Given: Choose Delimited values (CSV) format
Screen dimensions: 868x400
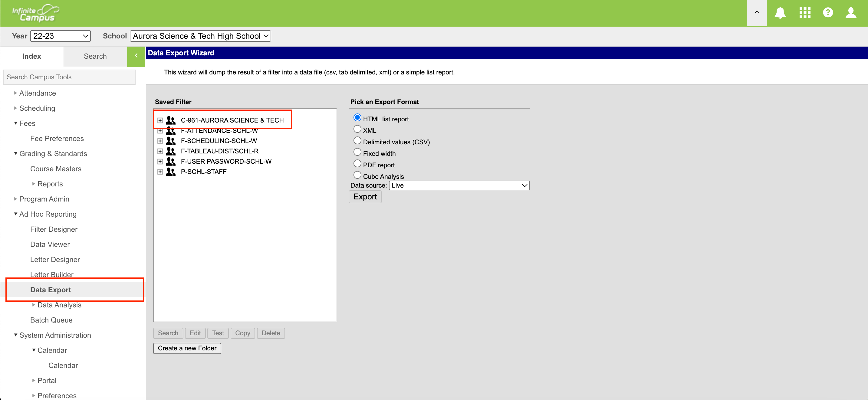Looking at the screenshot, I should click(357, 140).
